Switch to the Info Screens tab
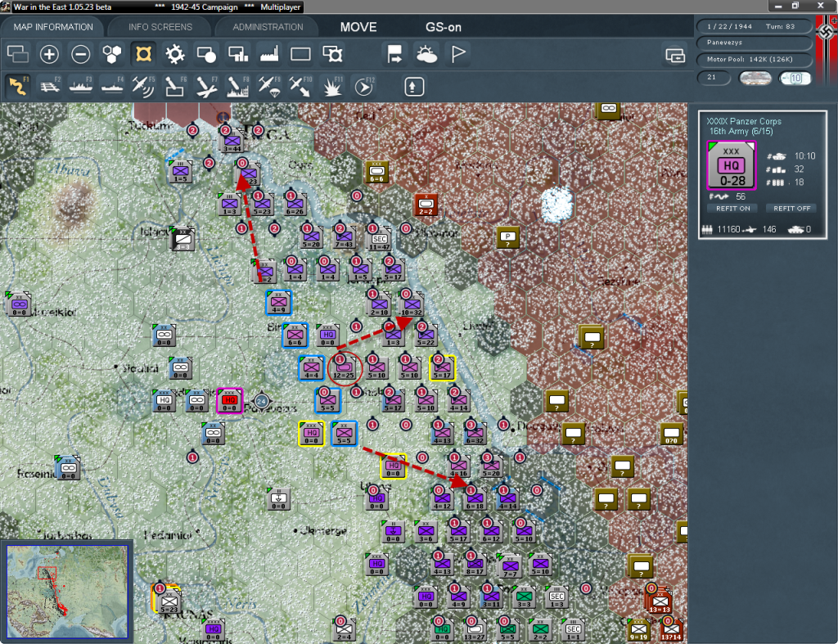The height and width of the screenshot is (644, 838). click(160, 27)
